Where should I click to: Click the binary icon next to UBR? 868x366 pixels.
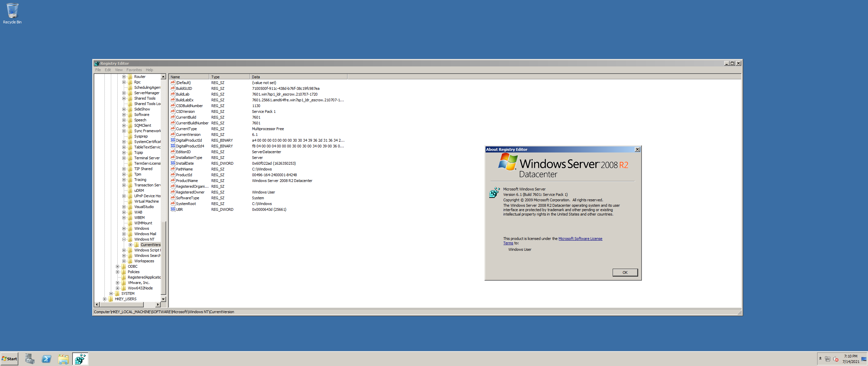173,209
